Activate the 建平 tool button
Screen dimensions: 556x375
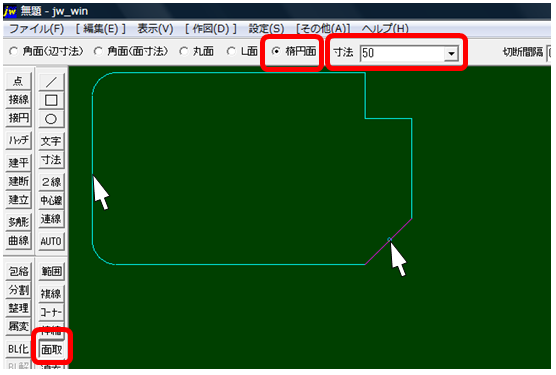(x=18, y=163)
